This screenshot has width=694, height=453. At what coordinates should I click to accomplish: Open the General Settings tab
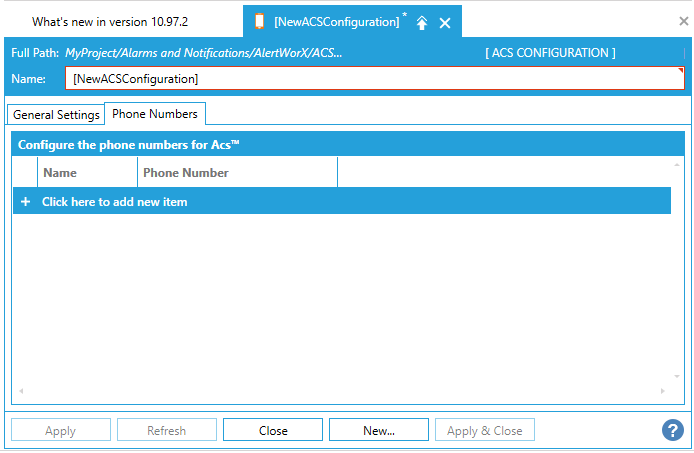[56, 115]
